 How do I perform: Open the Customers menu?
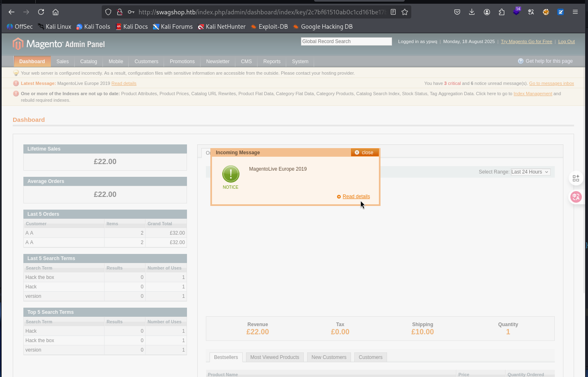point(146,62)
